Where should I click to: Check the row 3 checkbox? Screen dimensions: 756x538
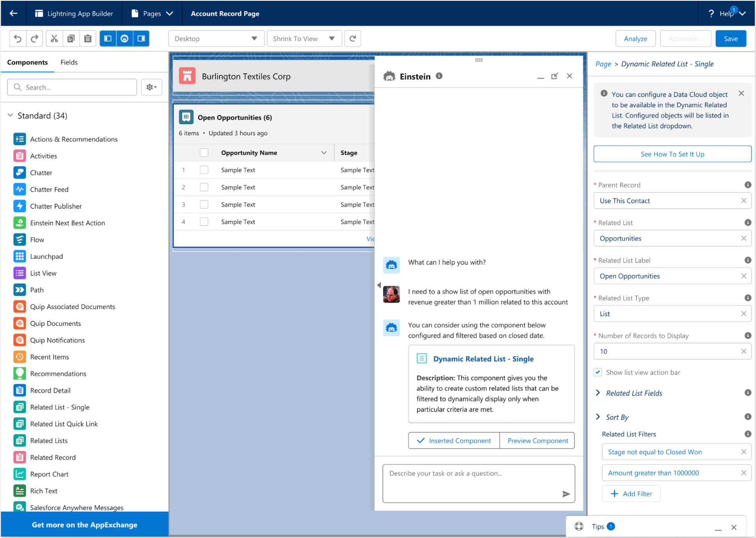pyautogui.click(x=204, y=205)
